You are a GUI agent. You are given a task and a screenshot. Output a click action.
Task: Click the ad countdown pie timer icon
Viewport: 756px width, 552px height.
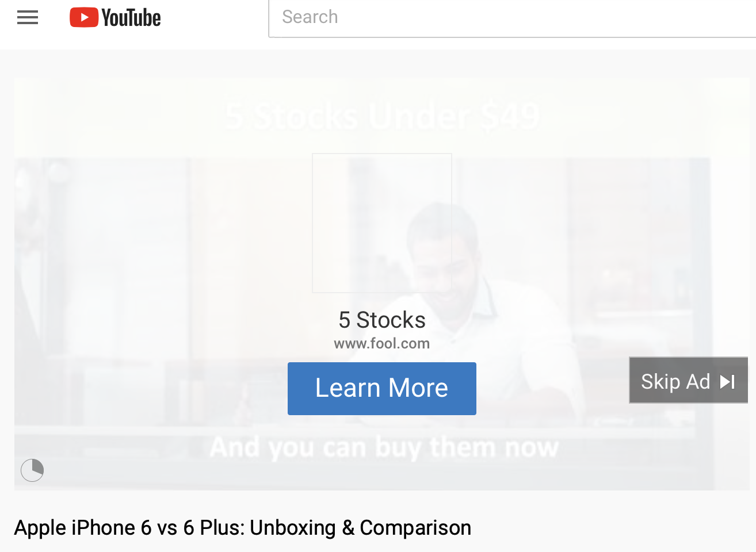tap(32, 470)
